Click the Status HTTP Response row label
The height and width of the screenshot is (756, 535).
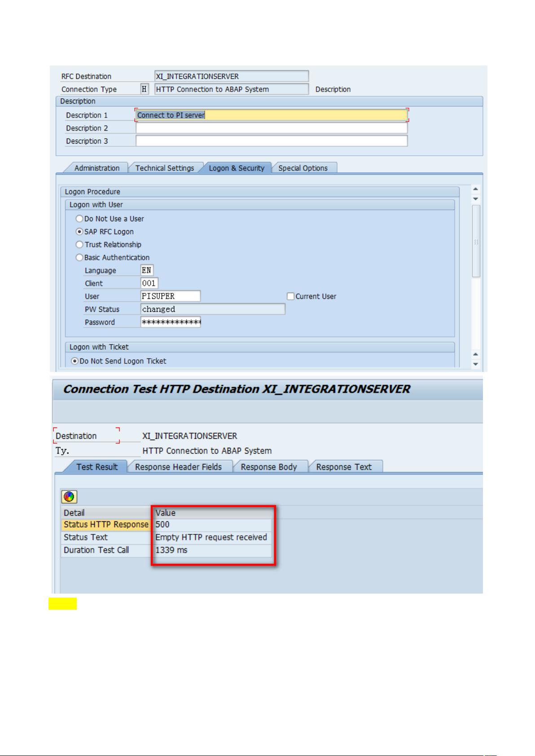pyautogui.click(x=106, y=524)
